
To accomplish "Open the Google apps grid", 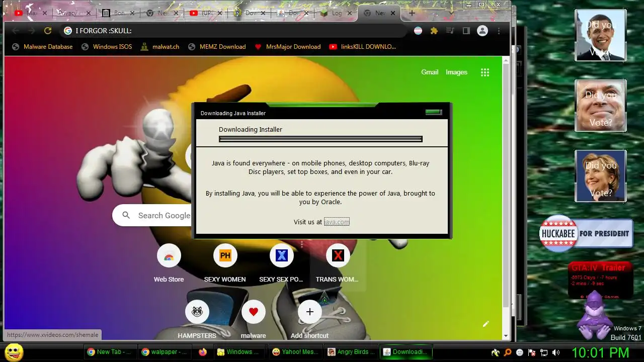I will [x=485, y=72].
